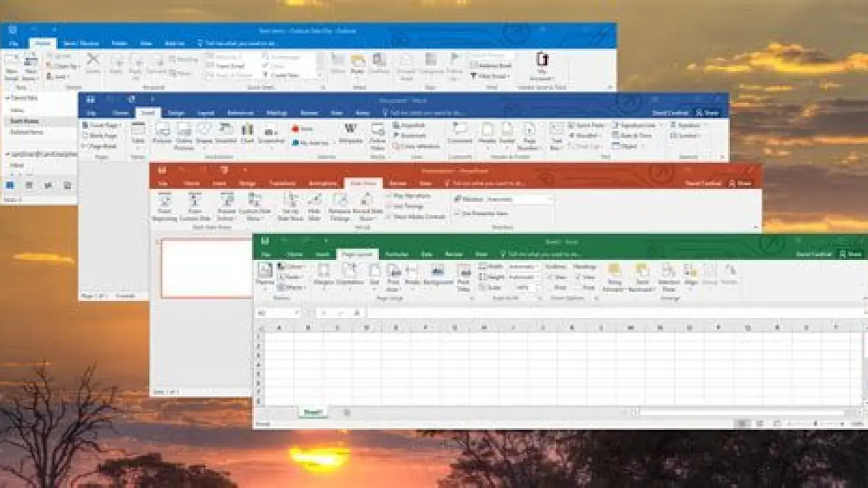Toggle Use Presenter View checkbox

[x=457, y=213]
